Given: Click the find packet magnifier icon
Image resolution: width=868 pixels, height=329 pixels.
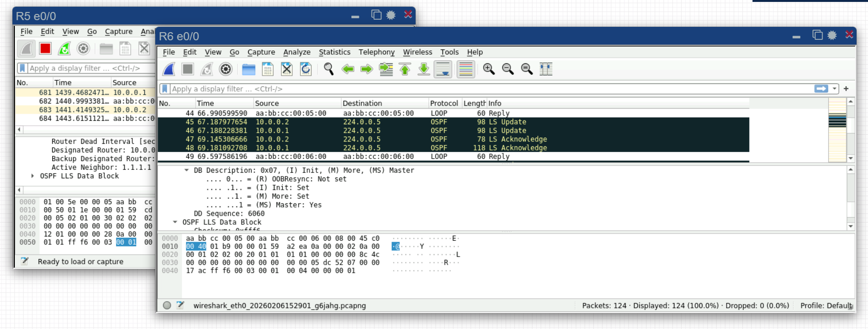Looking at the screenshot, I should [x=328, y=70].
